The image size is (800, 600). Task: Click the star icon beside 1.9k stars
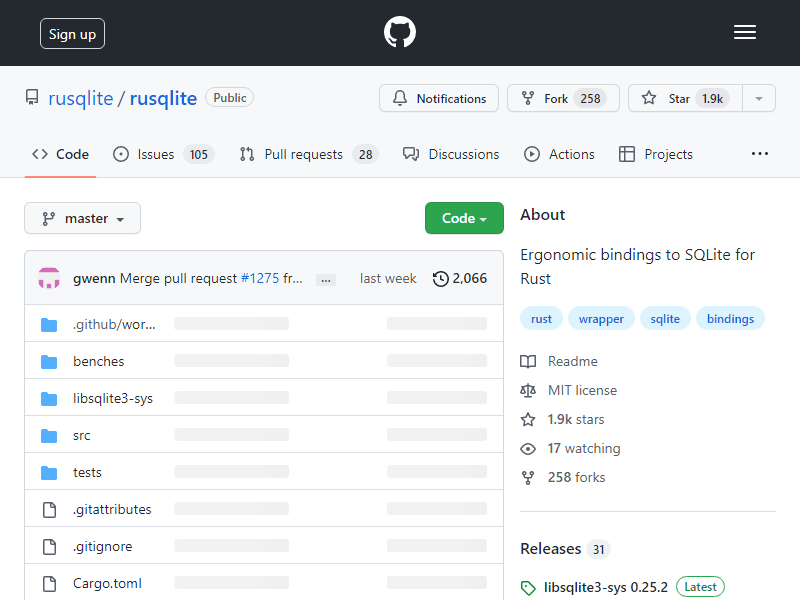pos(528,420)
